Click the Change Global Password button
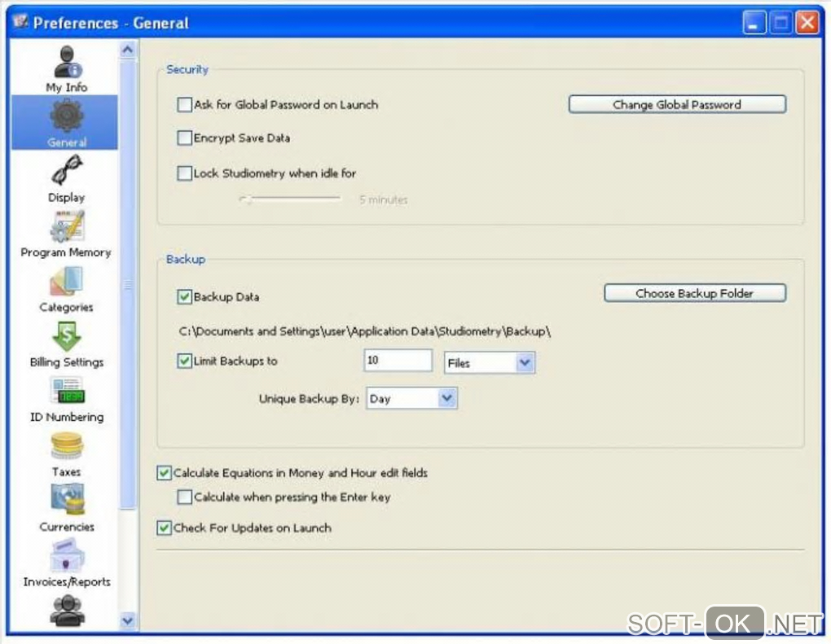Screen dimensions: 831x644 pyautogui.click(x=677, y=104)
